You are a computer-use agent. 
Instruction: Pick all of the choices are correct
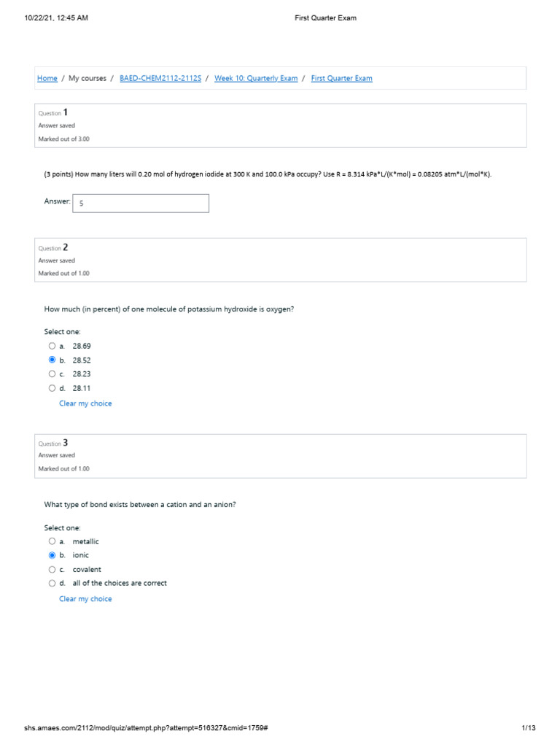[52, 583]
